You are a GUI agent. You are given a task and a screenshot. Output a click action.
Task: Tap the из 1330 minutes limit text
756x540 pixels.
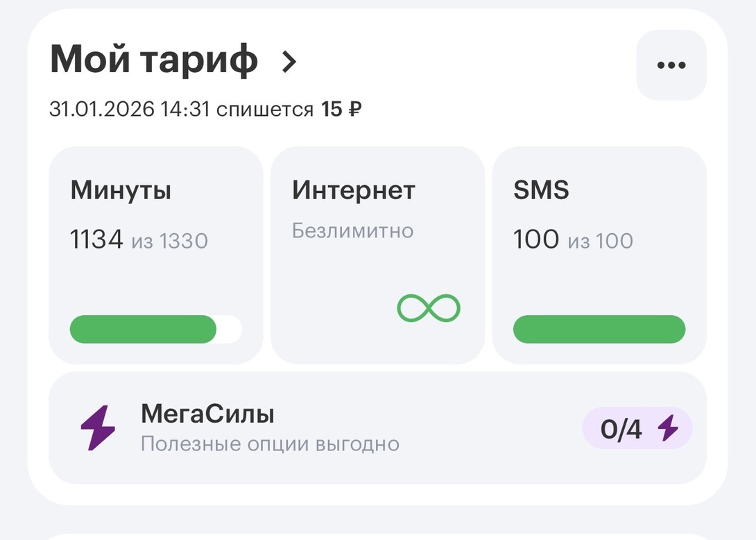[170, 242]
